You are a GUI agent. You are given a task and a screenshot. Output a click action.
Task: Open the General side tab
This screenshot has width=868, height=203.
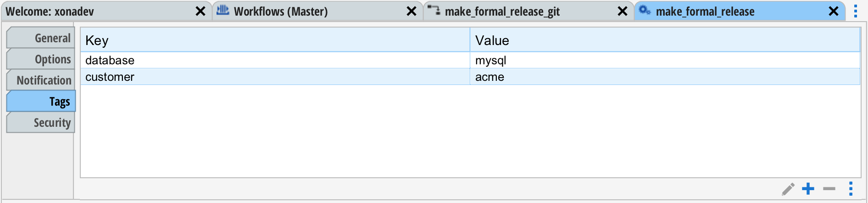[41, 38]
